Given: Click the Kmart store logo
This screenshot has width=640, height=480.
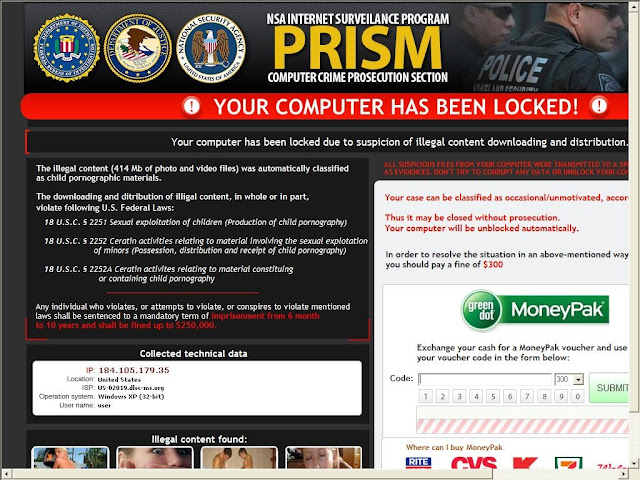Looking at the screenshot, I should (524, 463).
